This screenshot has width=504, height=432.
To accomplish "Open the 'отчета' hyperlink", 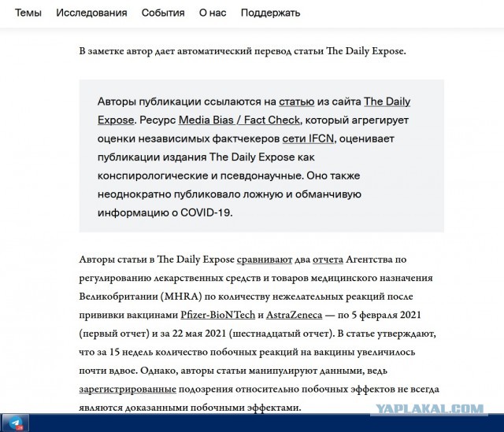I will click(x=328, y=260).
